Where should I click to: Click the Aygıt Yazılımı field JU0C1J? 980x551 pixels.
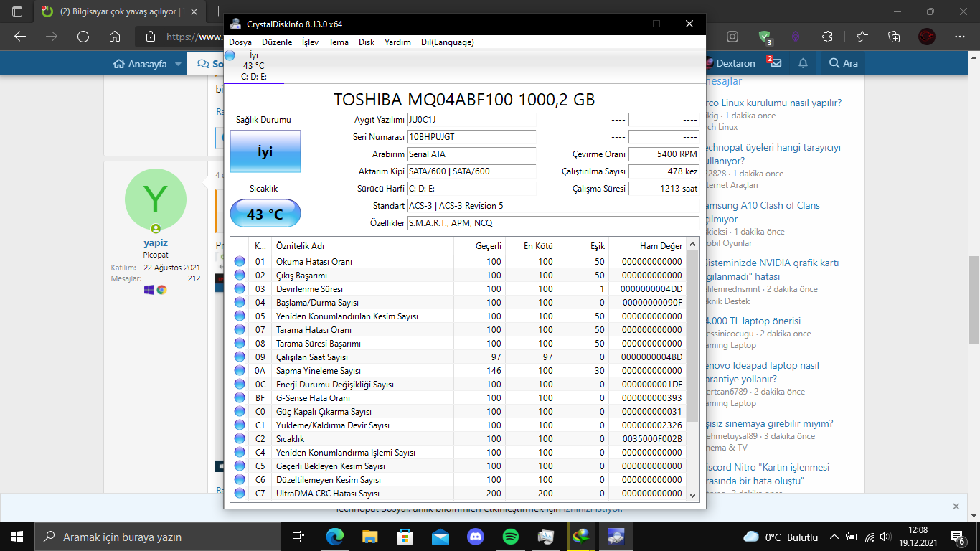click(471, 120)
